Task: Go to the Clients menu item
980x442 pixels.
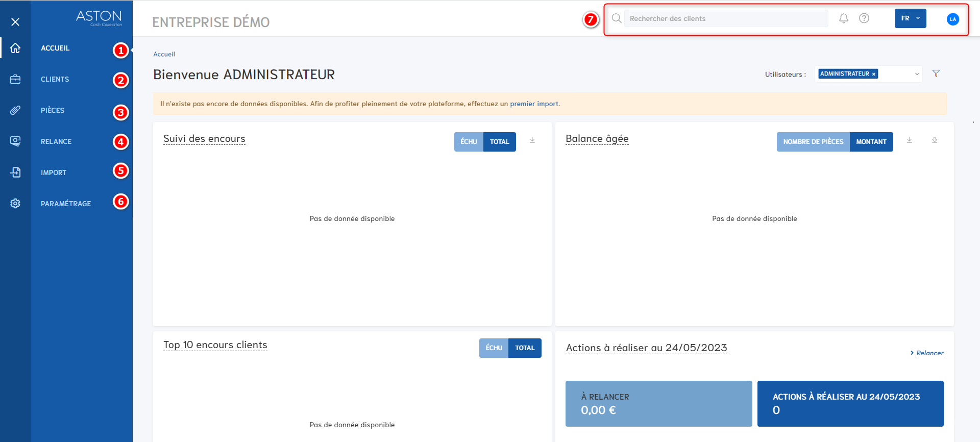Action: tap(55, 79)
